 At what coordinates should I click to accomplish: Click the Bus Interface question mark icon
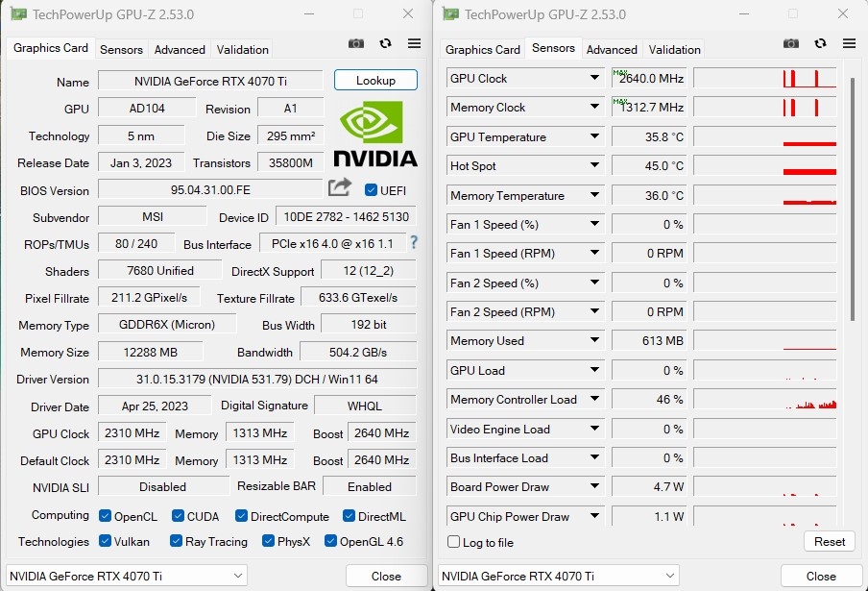coord(415,242)
